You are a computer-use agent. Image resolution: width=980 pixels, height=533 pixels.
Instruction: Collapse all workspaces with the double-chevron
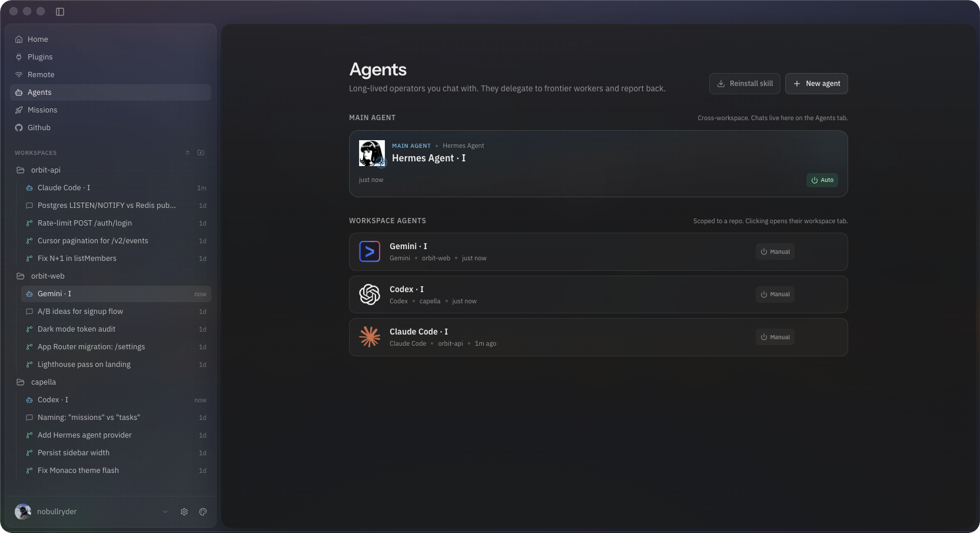point(188,153)
